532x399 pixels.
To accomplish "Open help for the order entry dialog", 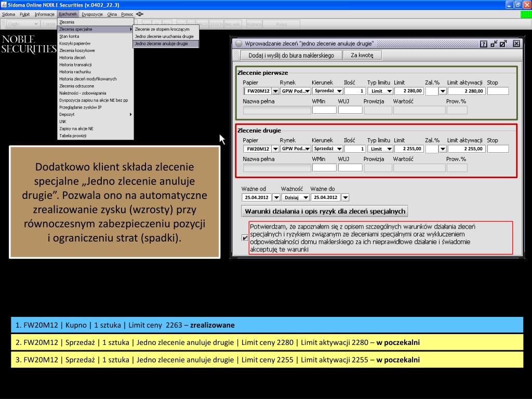I will point(484,44).
